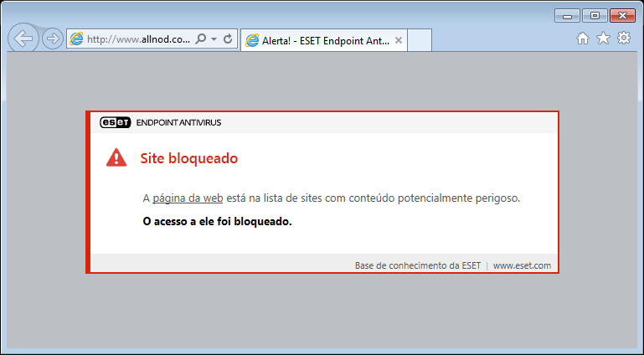Click the ESET logo in alert header
The image size is (644, 355).
click(115, 122)
